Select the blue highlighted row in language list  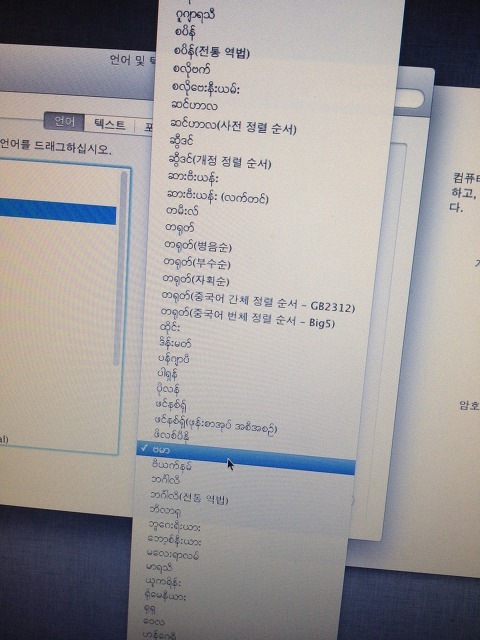[x=58, y=212]
